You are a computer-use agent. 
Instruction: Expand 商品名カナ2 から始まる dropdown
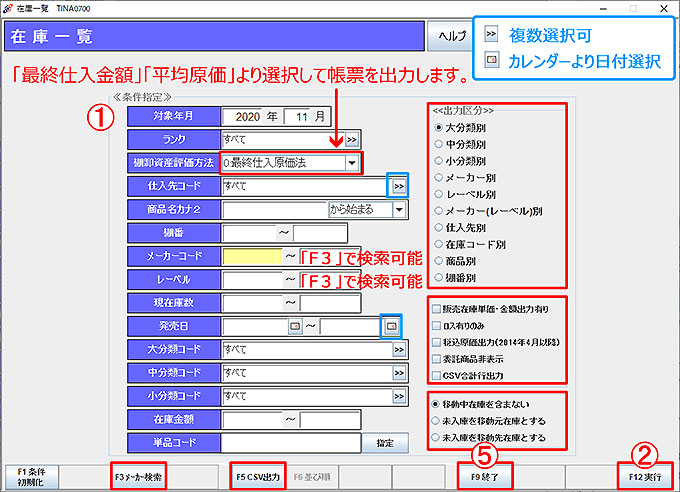[399, 210]
